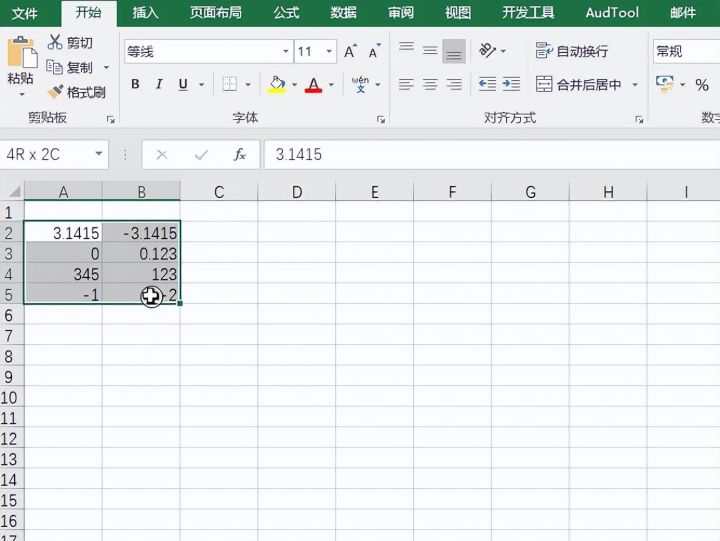Switch to 审阅 Review tab
Screen dimensions: 720x541
click(x=401, y=12)
